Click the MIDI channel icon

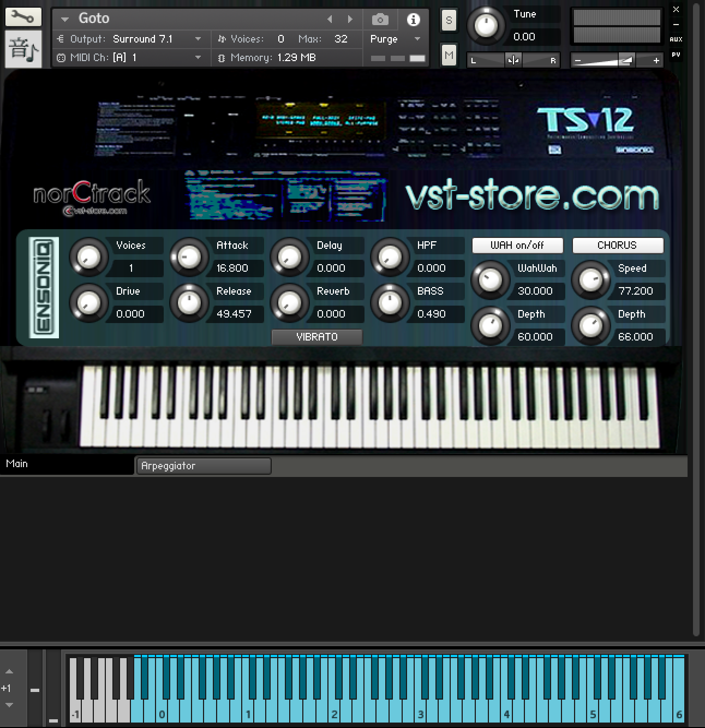[61, 57]
